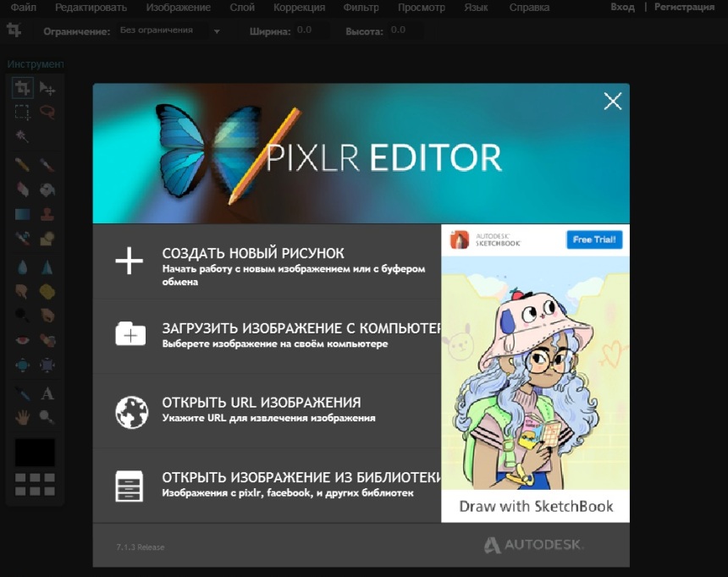Select the yellow Sponge tool
Screen dimensions: 728x577
47,292
